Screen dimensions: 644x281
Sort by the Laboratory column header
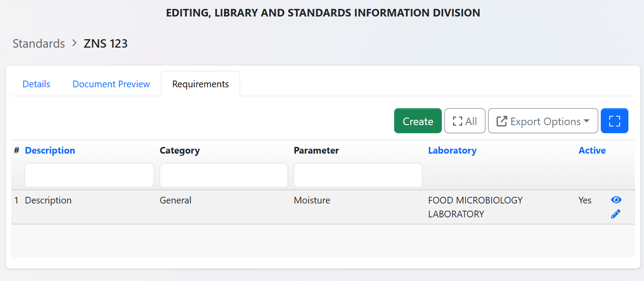[x=452, y=151]
